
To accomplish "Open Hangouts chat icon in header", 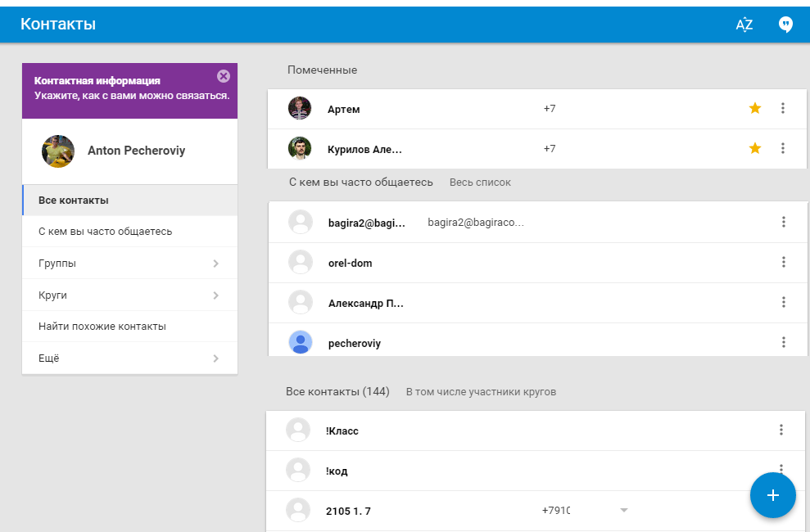I will point(785,25).
